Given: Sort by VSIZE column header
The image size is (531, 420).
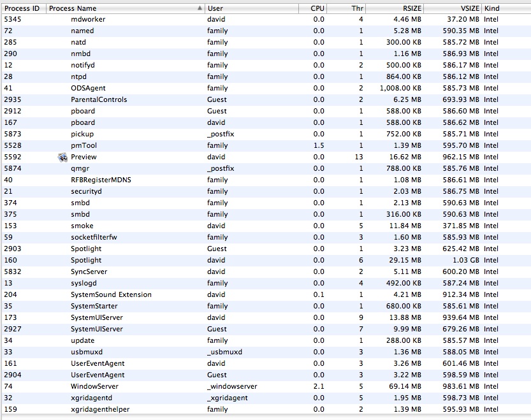Looking at the screenshot, I should click(x=453, y=8).
